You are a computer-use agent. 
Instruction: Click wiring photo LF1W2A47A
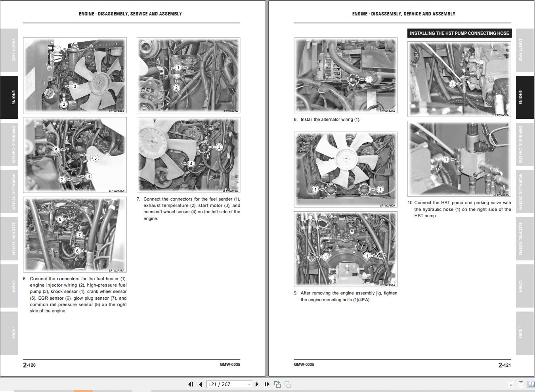click(x=188, y=75)
